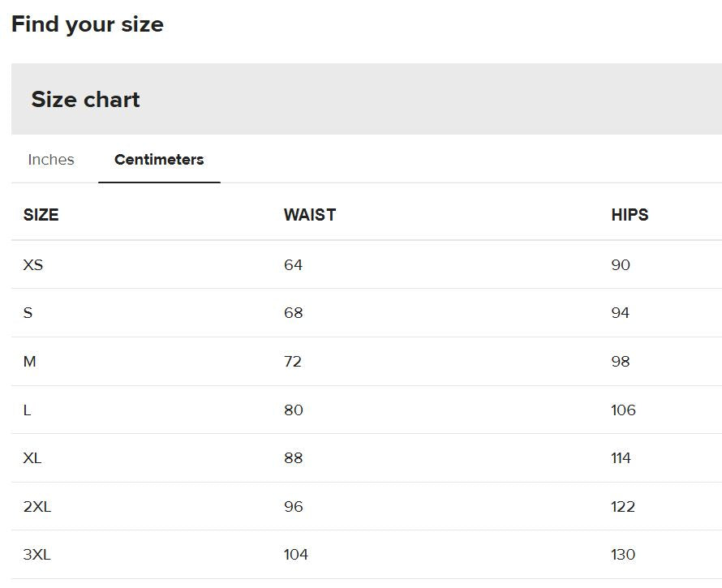The image size is (722, 588).
Task: Select the S size row label
Action: 28,312
